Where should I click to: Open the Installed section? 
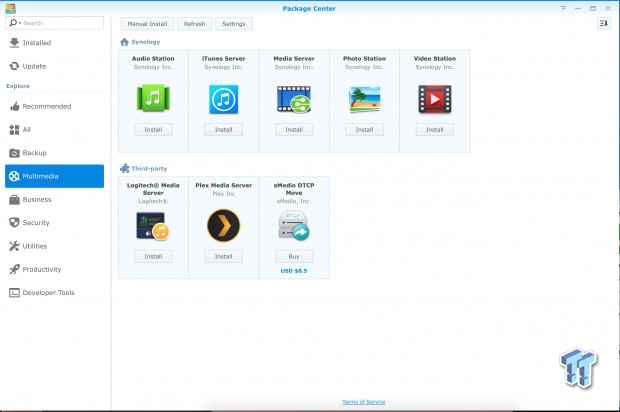tap(55, 43)
